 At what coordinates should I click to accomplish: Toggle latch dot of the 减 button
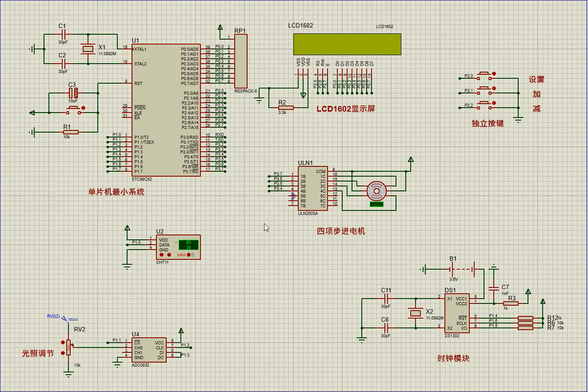point(494,103)
